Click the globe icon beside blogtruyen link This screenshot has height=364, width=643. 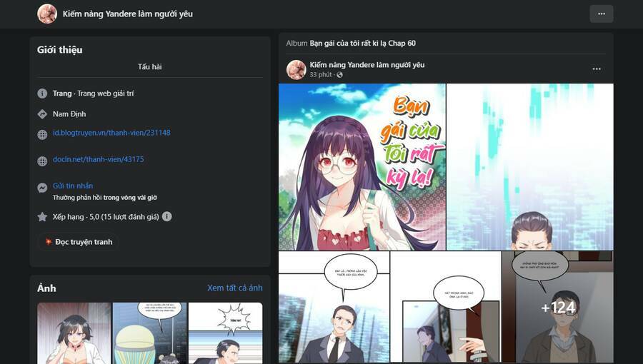[x=42, y=134]
